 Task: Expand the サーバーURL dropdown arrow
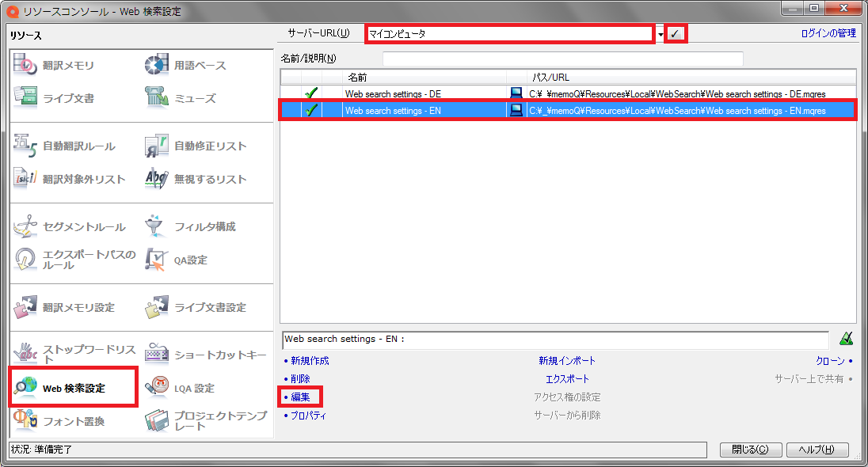(x=660, y=35)
